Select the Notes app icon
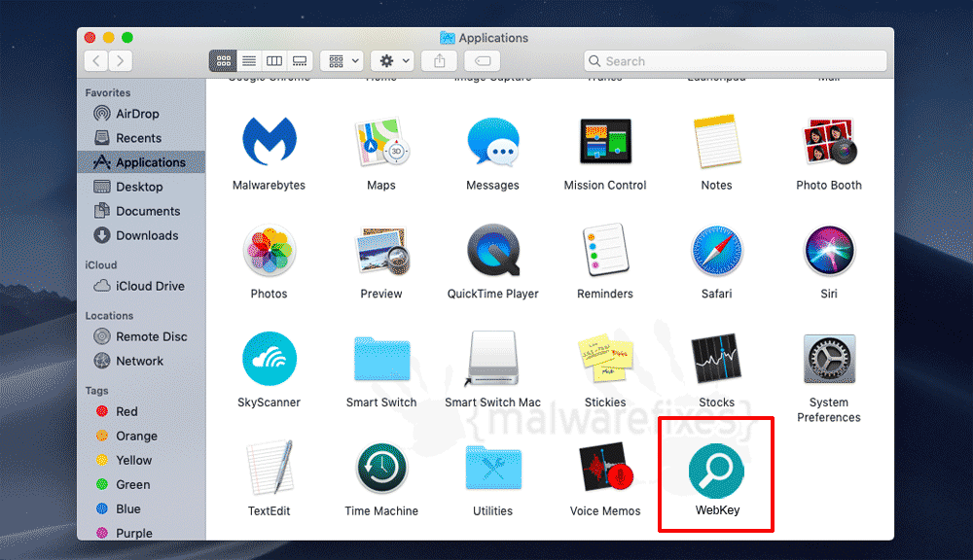The width and height of the screenshot is (973, 560). click(717, 141)
